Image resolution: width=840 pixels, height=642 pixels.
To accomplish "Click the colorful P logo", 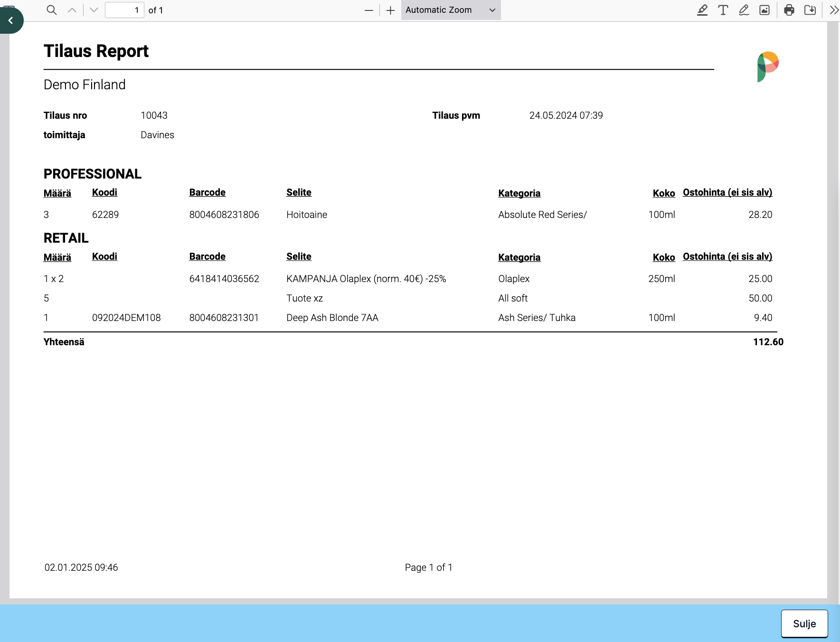I will [768, 67].
